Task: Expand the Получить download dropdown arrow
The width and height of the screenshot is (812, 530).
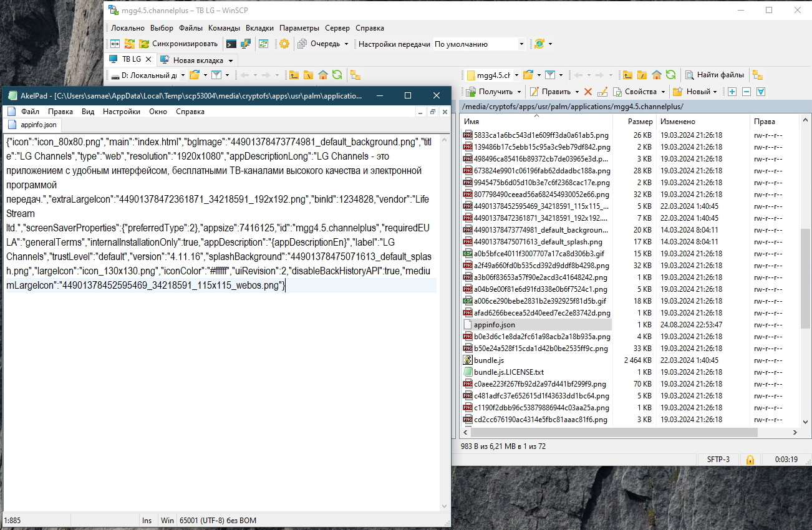Action: coord(519,92)
